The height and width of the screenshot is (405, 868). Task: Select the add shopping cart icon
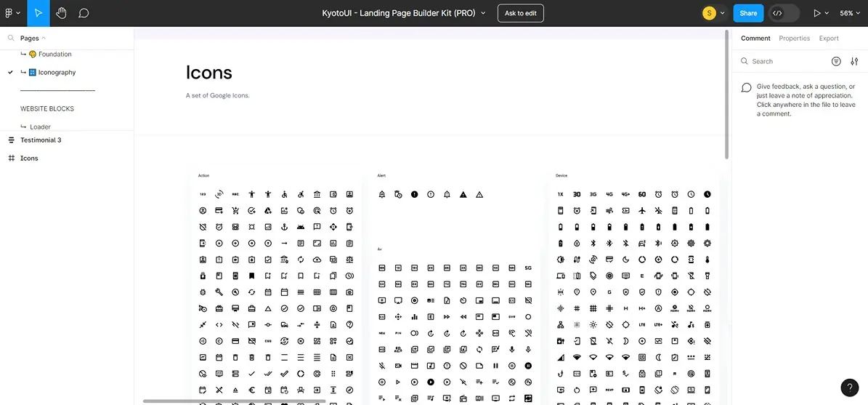235,211
